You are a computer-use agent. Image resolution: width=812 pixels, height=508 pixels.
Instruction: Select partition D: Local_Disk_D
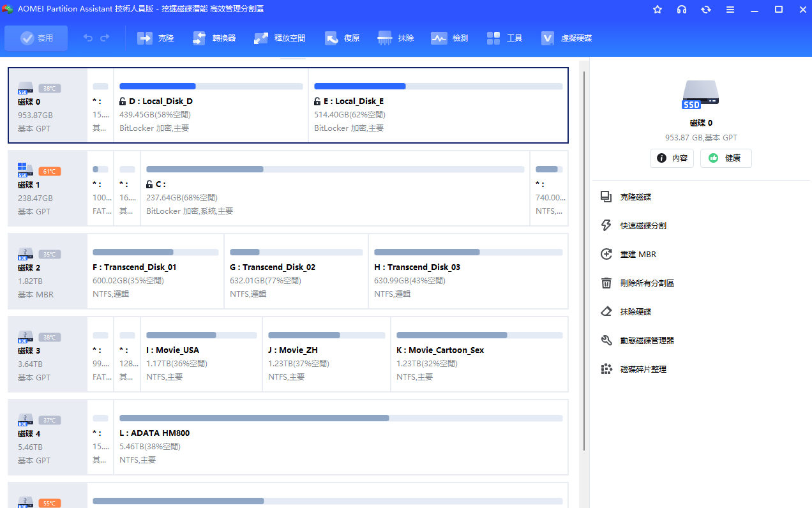[211, 105]
